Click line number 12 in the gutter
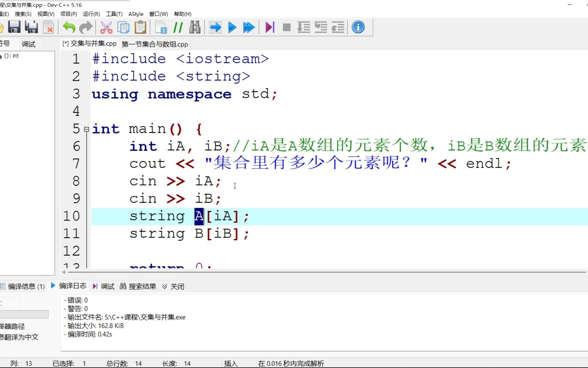Image resolution: width=588 pixels, height=368 pixels. point(71,251)
